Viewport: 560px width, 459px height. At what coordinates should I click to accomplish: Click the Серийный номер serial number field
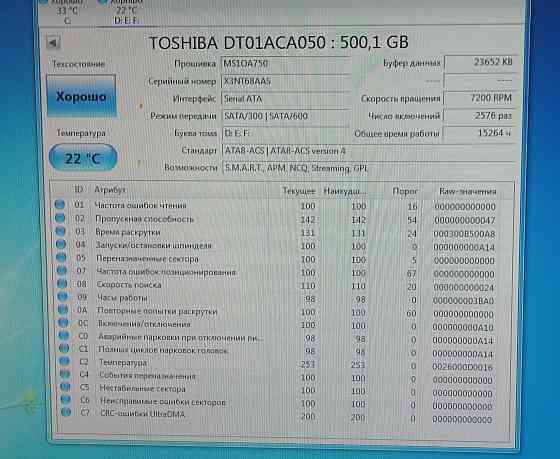point(285,81)
